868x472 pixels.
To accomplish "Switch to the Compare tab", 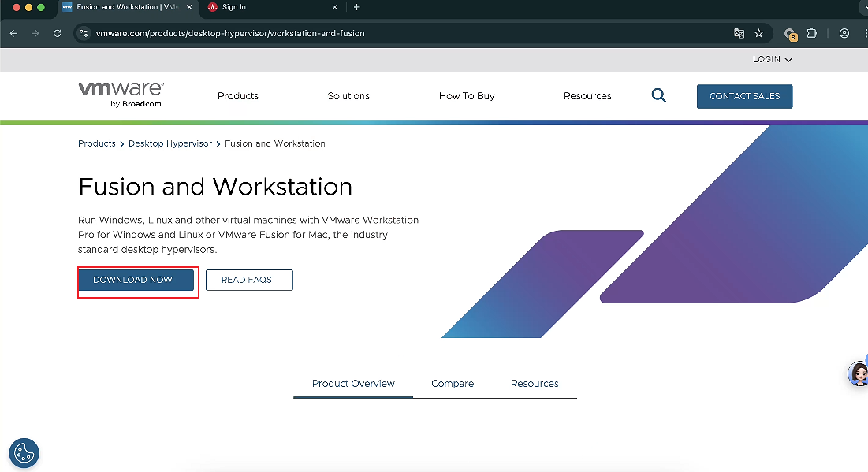I will click(453, 384).
